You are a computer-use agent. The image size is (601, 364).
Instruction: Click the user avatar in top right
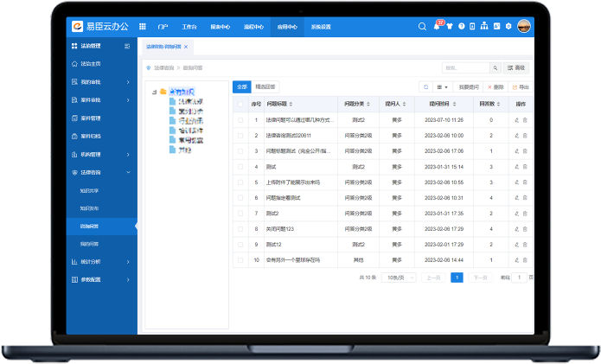point(523,27)
